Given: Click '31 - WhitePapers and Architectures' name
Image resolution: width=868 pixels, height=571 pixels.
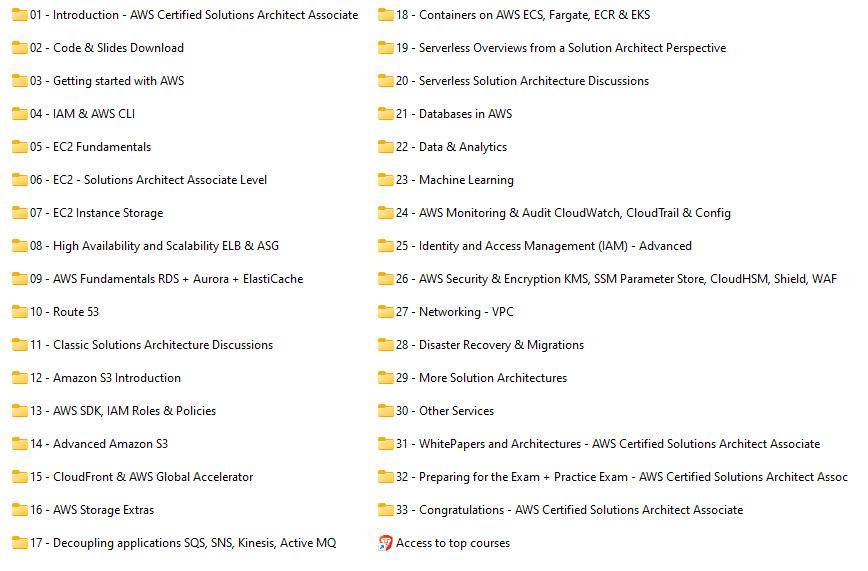Looking at the screenshot, I should 608,444.
